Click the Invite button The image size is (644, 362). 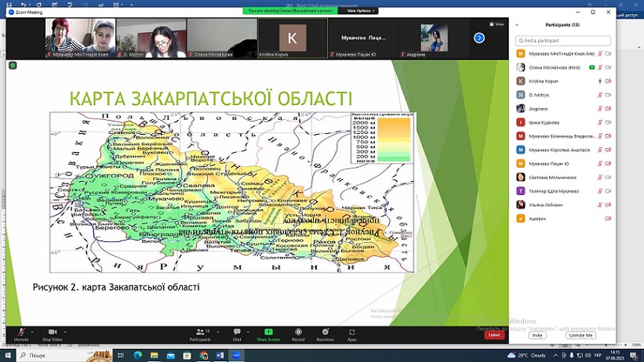point(537,335)
